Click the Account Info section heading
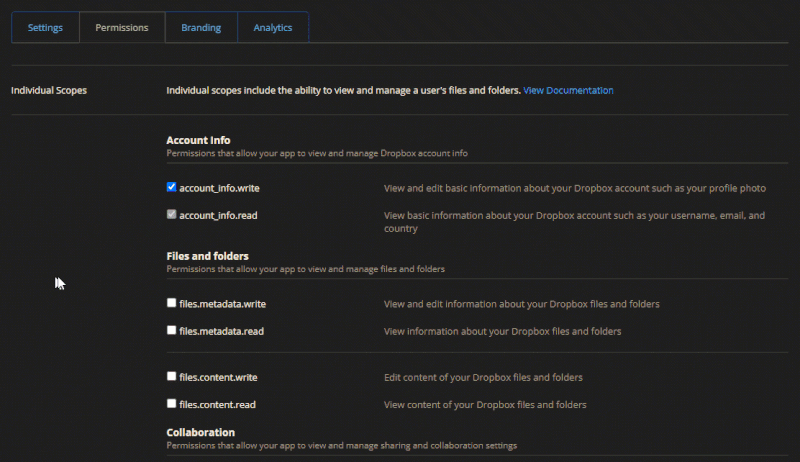 198,141
